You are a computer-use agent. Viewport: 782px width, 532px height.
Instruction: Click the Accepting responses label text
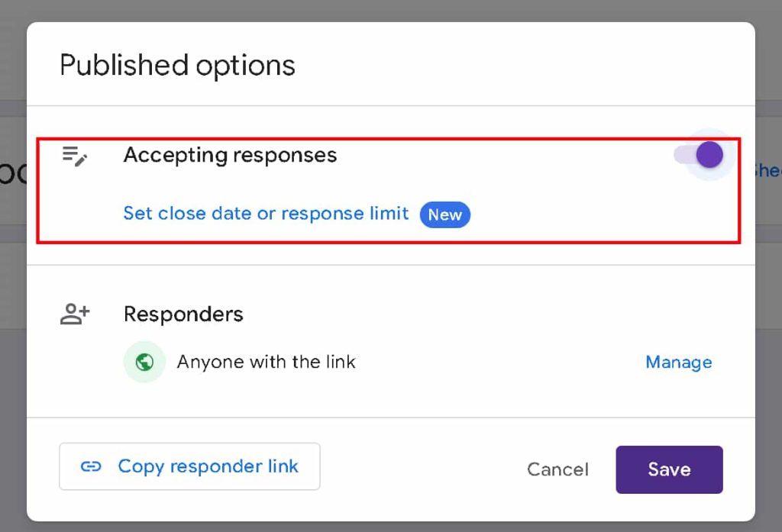coord(231,155)
